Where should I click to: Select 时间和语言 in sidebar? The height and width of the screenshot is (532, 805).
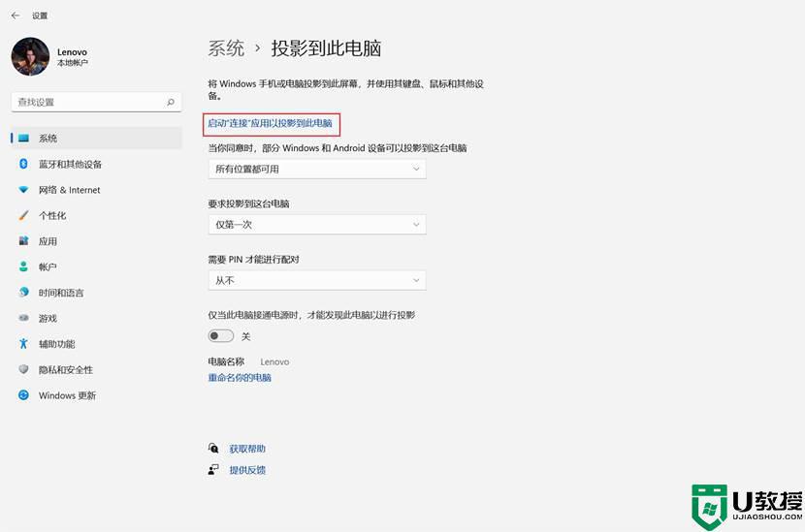(96, 293)
